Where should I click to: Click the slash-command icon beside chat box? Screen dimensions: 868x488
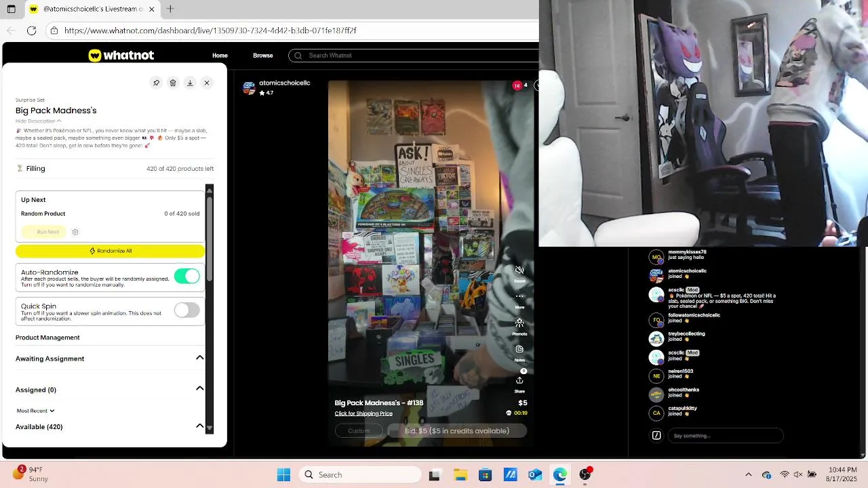coord(656,436)
